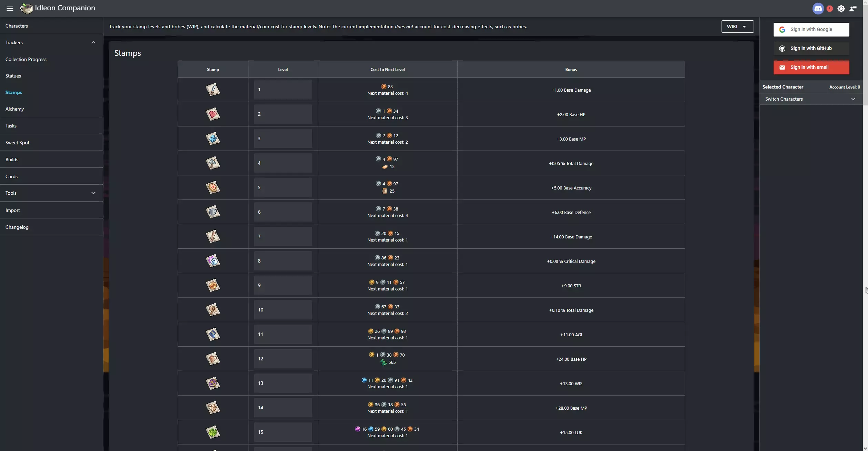Click the stamp icon at level 12
The height and width of the screenshot is (451, 868).
point(212,359)
